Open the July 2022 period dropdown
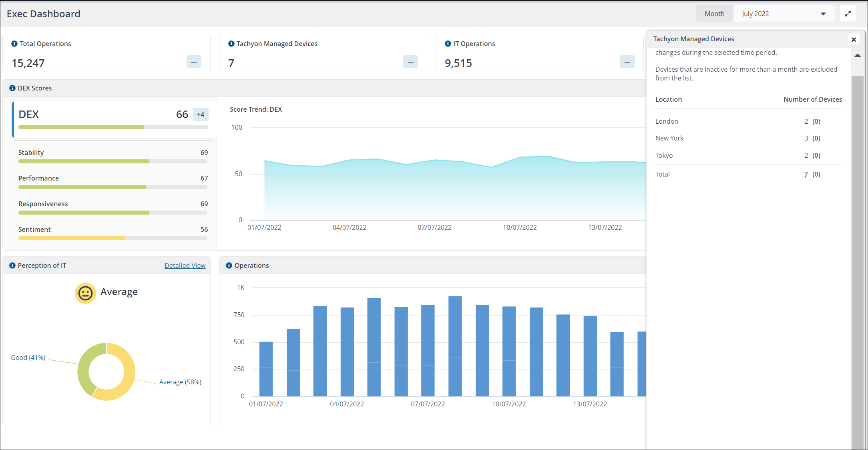The image size is (868, 450). click(x=784, y=14)
